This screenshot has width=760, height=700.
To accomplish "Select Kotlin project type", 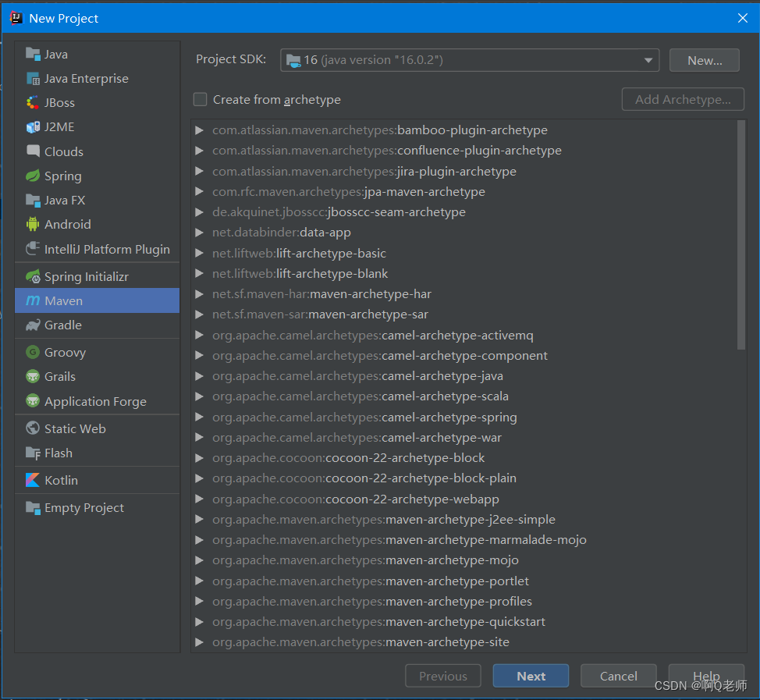I will tap(97, 480).
